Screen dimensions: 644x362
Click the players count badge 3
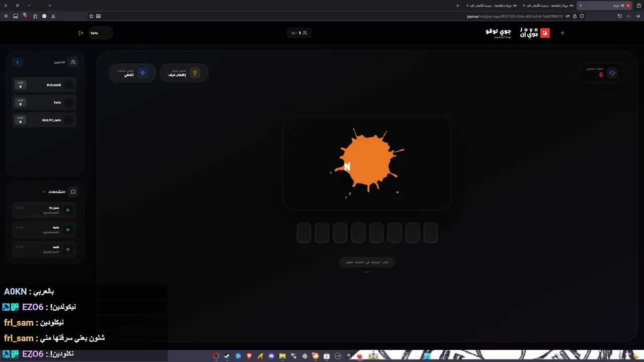tap(17, 62)
